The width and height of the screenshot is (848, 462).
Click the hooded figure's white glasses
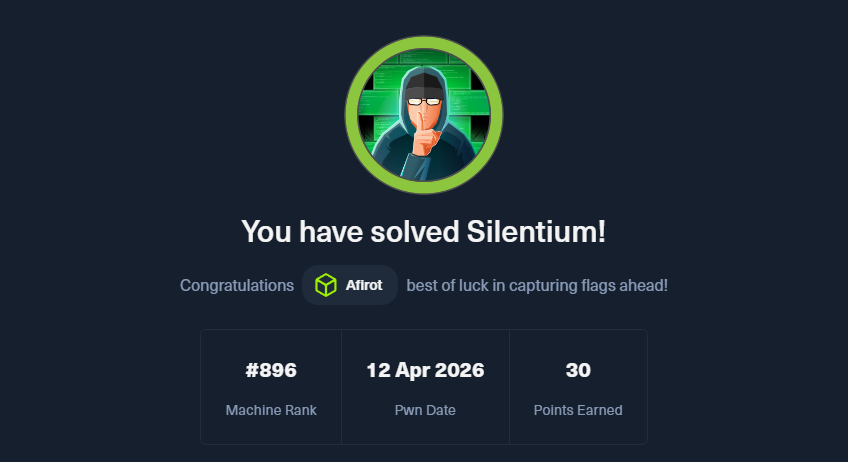click(424, 100)
